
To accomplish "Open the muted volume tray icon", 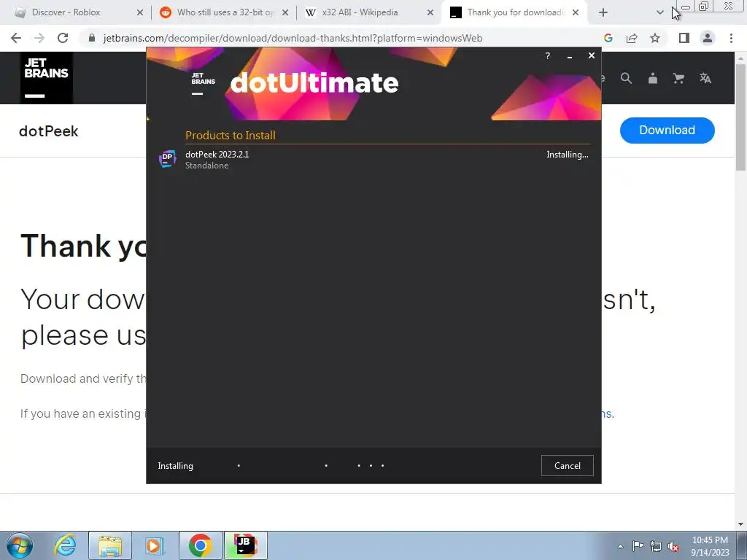I will 673,546.
